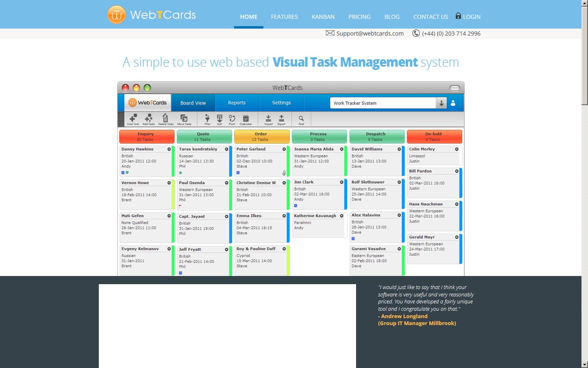
Task: Click the green star on Taras kondratskiy card
Action: coord(180,173)
